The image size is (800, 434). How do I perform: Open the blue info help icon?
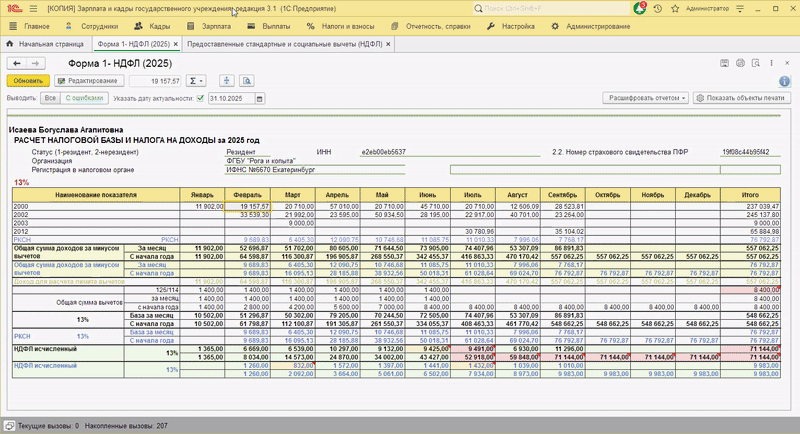click(784, 81)
